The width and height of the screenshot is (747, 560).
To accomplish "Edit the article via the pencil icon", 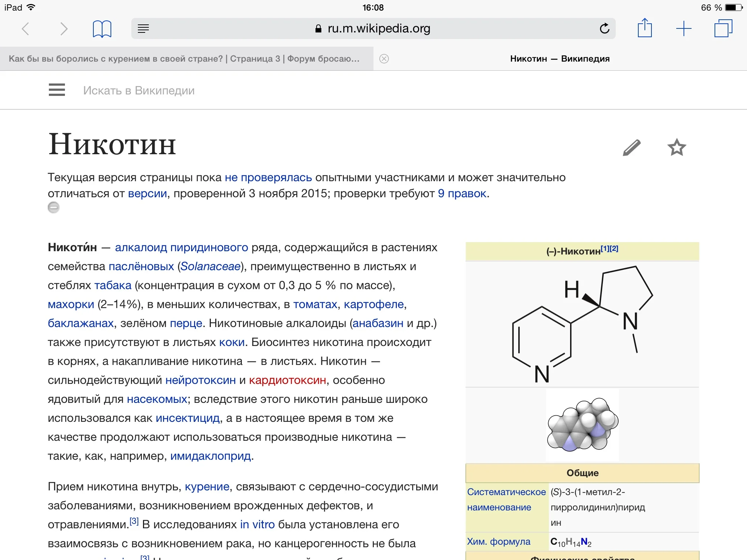I will [631, 147].
